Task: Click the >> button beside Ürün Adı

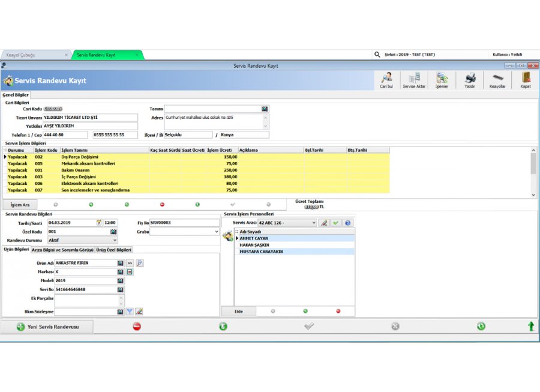Action: [x=130, y=263]
